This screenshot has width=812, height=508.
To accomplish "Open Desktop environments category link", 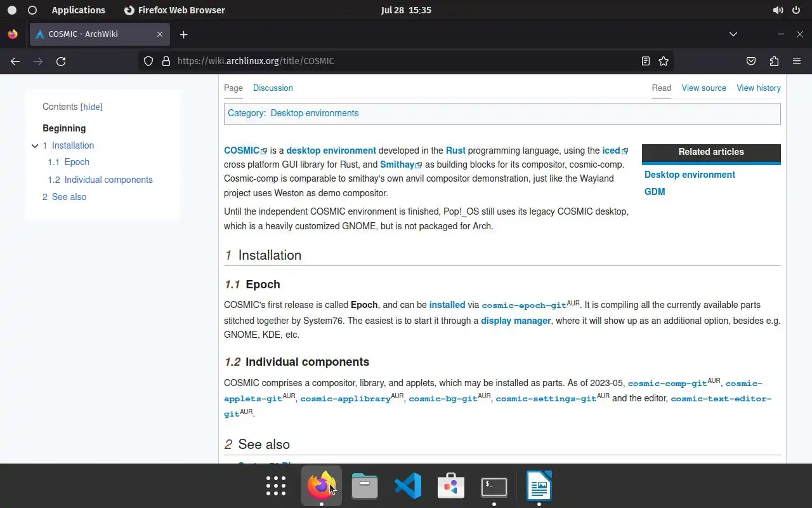I will (315, 113).
